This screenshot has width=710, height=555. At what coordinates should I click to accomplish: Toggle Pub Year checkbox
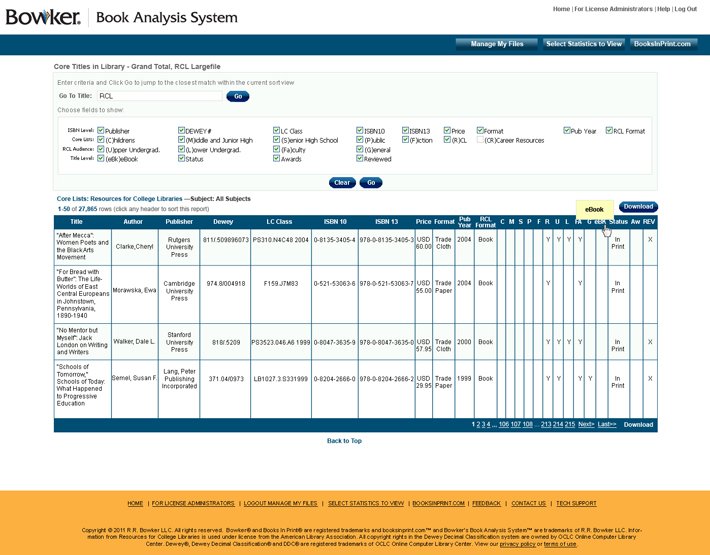(x=566, y=130)
